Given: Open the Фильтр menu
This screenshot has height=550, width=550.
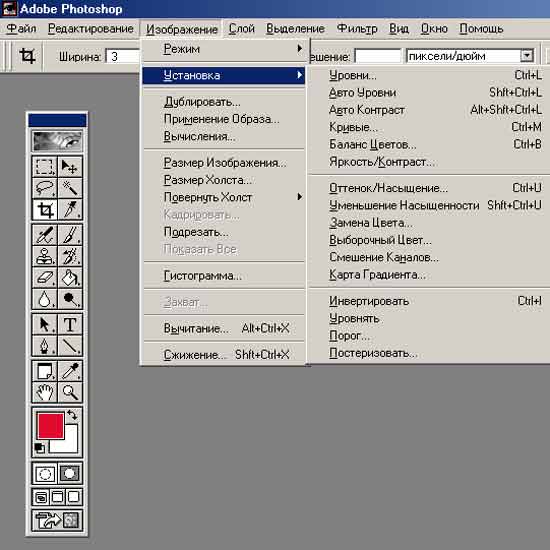Looking at the screenshot, I should [x=357, y=28].
